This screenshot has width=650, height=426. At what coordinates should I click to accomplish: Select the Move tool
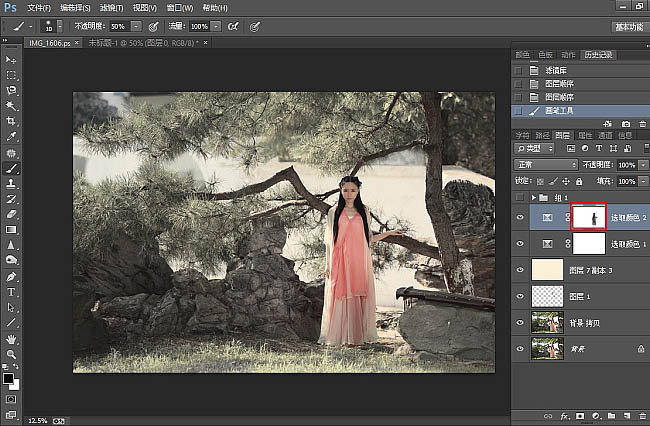pyautogui.click(x=12, y=60)
